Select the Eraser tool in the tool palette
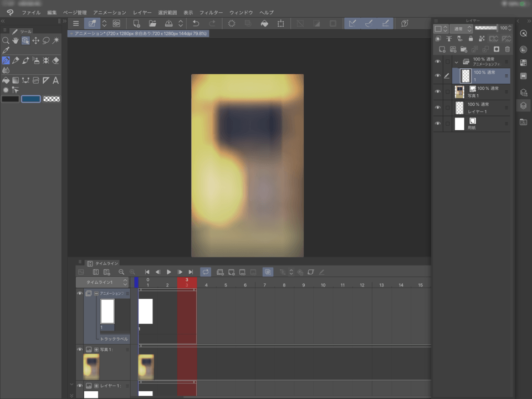The image size is (532, 399). point(55,60)
